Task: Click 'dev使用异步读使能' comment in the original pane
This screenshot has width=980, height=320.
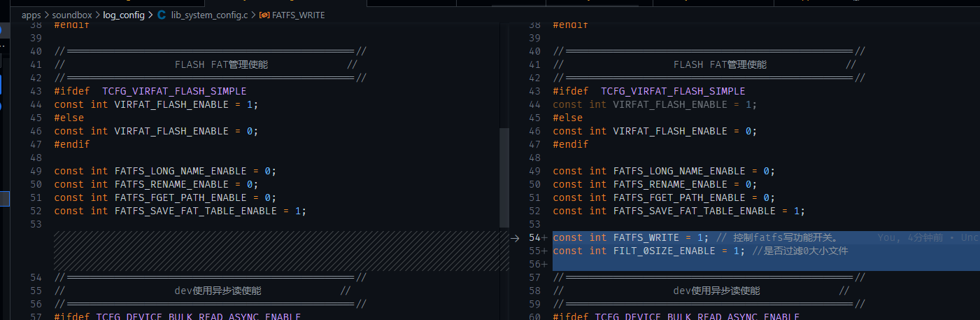Action: [x=218, y=291]
